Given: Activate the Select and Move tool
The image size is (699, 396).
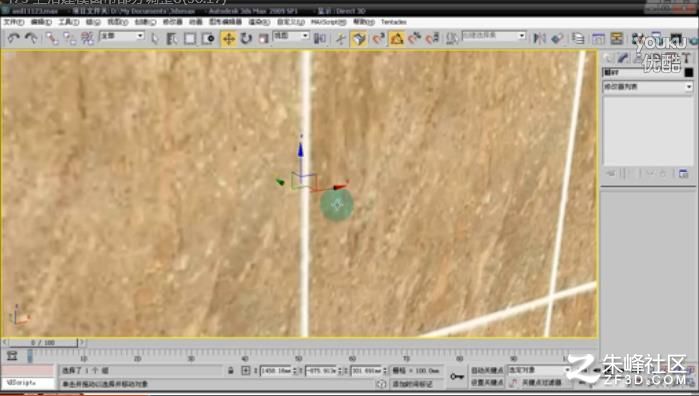Looking at the screenshot, I should [229, 39].
